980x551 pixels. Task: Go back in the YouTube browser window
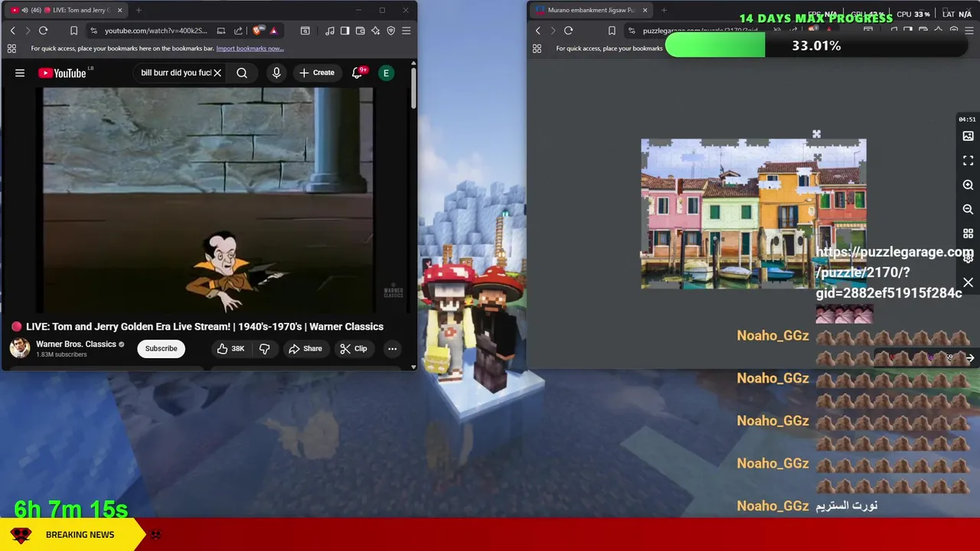pyautogui.click(x=12, y=31)
